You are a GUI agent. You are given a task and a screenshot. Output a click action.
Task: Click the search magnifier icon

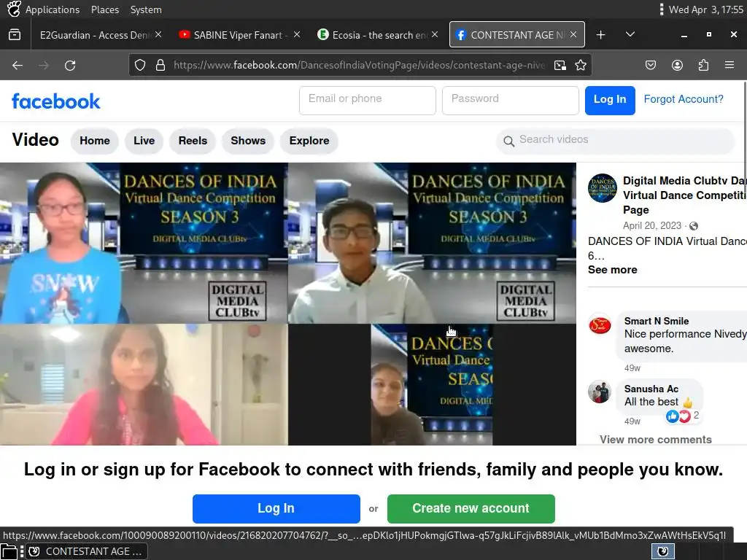coord(508,141)
